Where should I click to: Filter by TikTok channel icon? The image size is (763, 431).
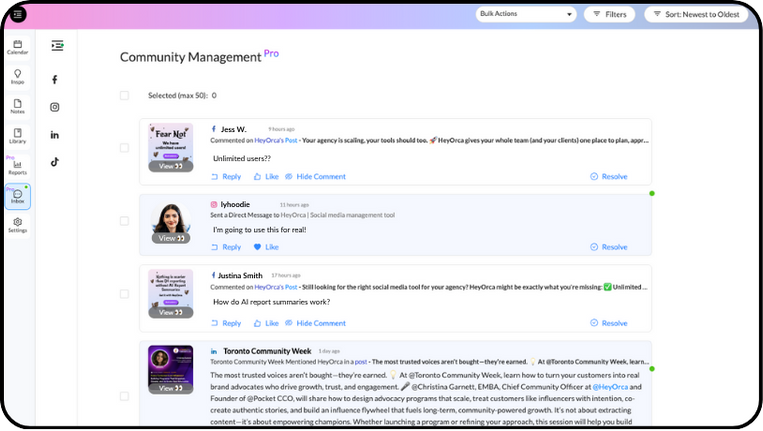54,162
